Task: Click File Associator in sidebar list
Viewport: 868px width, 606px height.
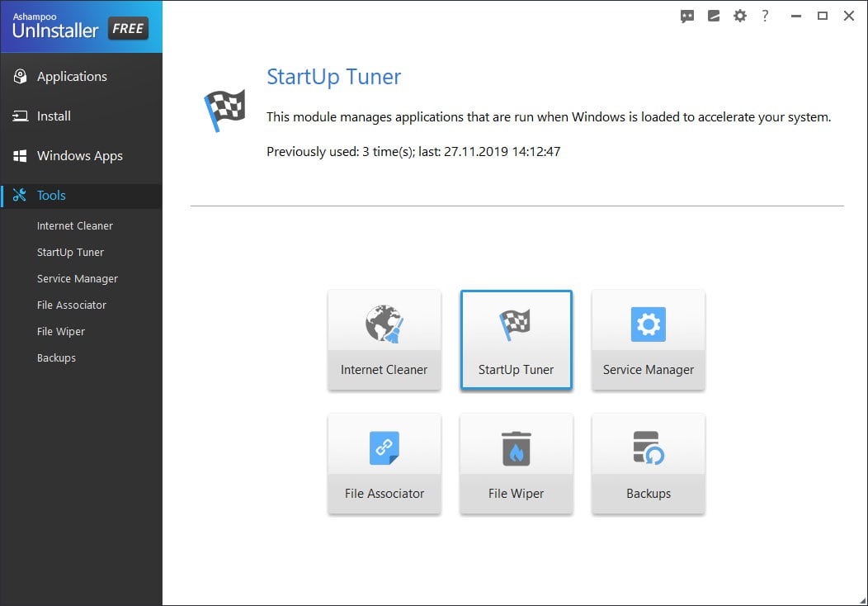Action: pos(72,305)
